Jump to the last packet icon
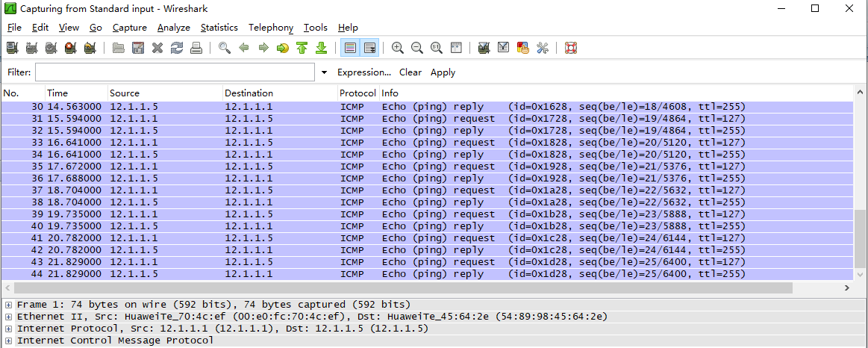Viewport: 868px width, 348px height. coord(322,49)
